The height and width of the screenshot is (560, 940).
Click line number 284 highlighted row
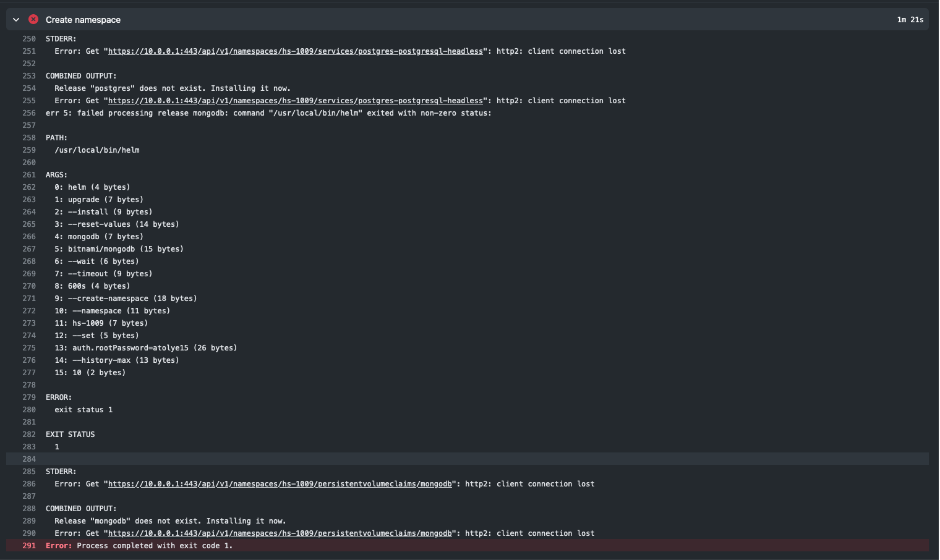pyautogui.click(x=29, y=459)
